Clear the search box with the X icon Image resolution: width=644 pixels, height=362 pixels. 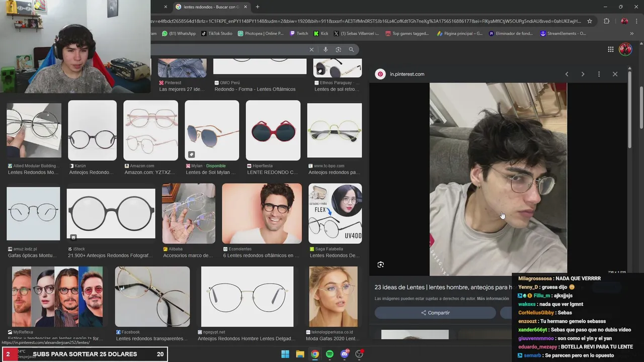(311, 49)
